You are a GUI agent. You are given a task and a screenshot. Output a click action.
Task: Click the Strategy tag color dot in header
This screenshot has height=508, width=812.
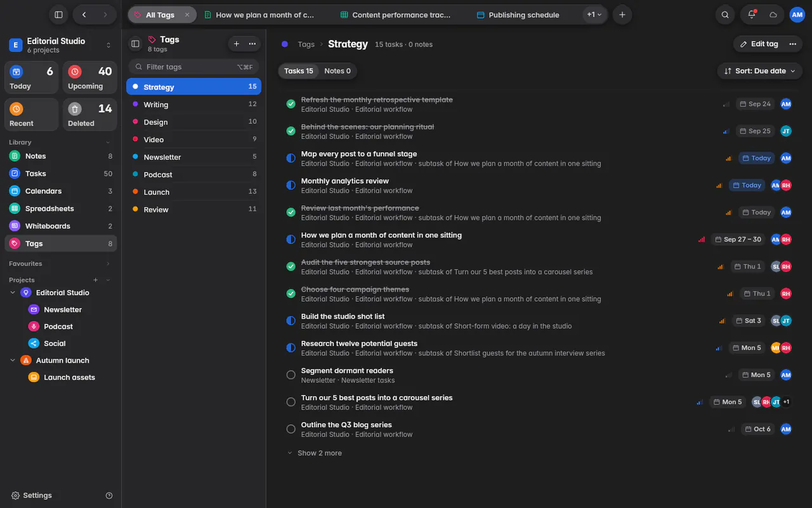285,44
